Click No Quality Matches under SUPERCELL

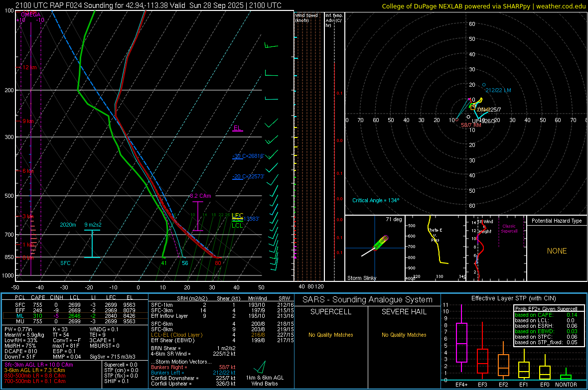click(x=331, y=335)
